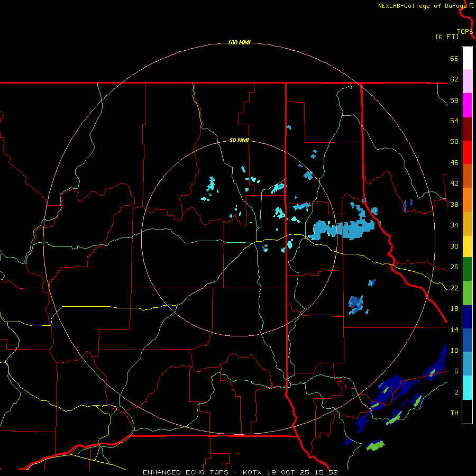Click the bright red legend swatch
Viewport: 476px width, 476px height.
pos(467,152)
